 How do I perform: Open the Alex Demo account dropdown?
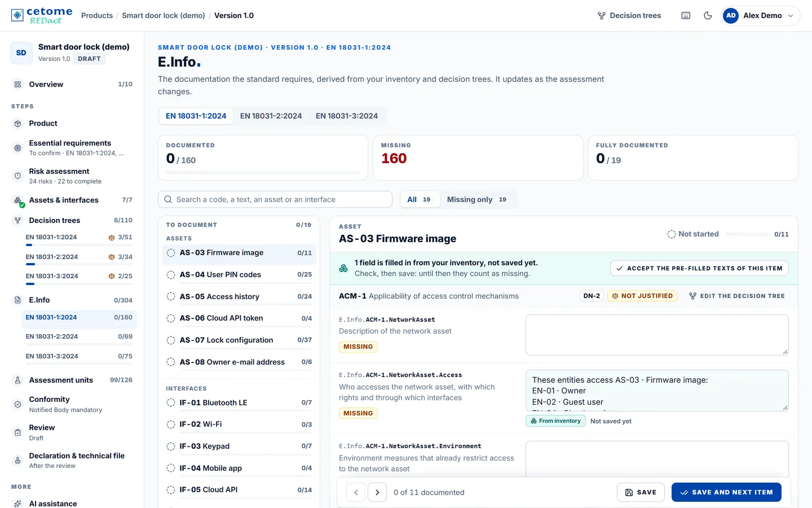point(760,16)
